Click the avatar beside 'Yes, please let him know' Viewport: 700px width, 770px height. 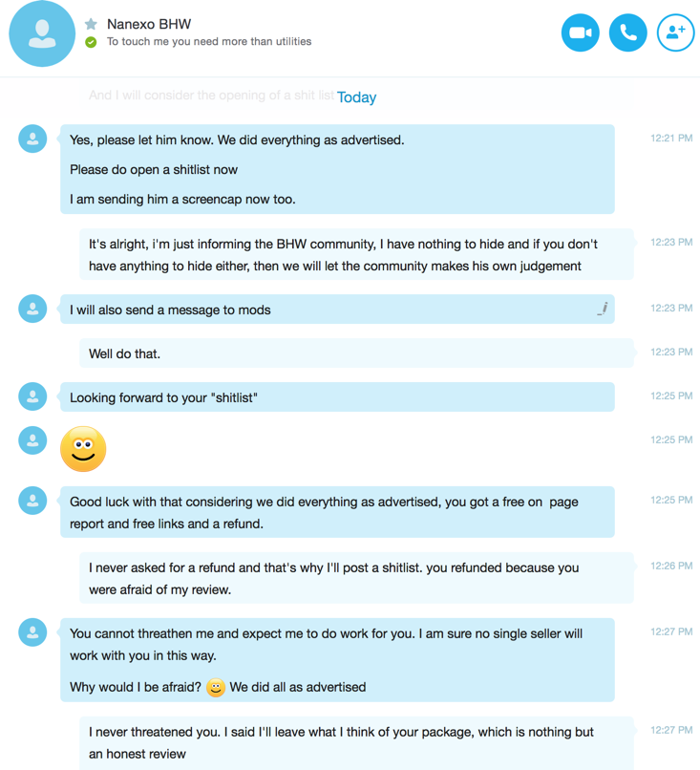[x=32, y=139]
